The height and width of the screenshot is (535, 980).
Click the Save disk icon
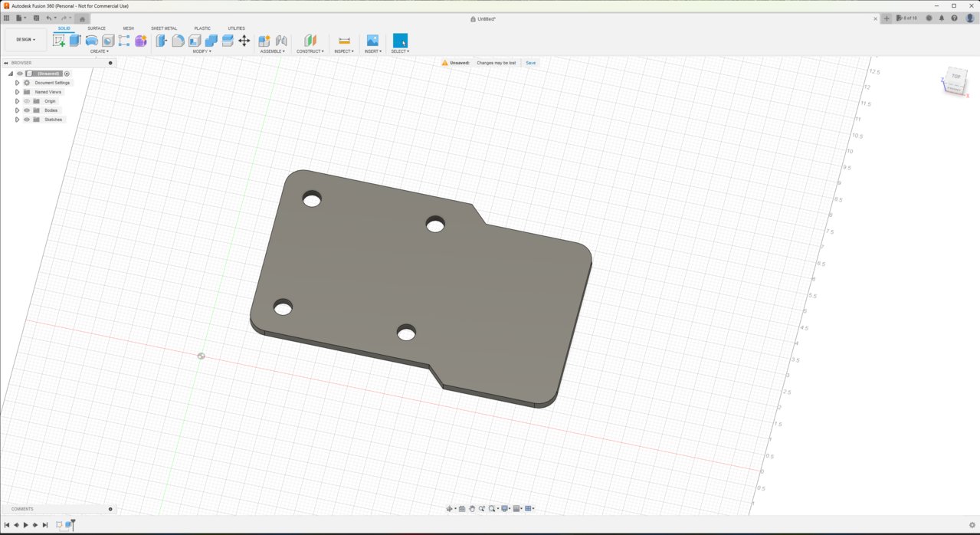click(36, 18)
